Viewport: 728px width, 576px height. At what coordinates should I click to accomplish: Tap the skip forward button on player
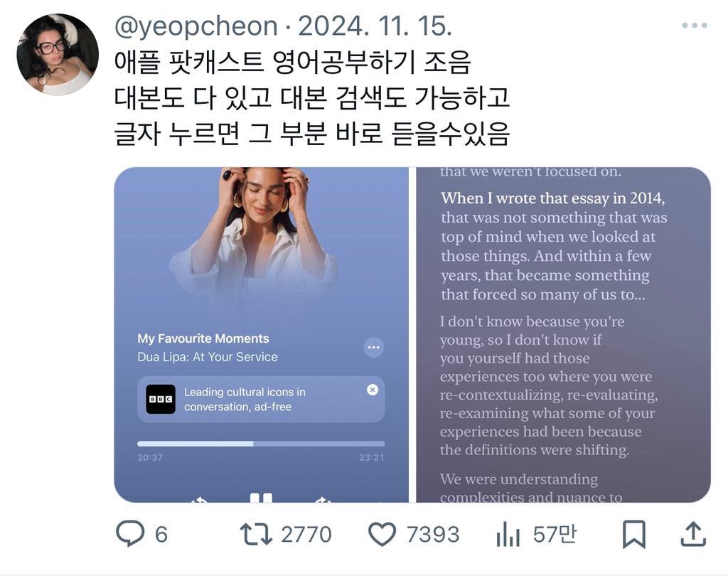tap(322, 499)
